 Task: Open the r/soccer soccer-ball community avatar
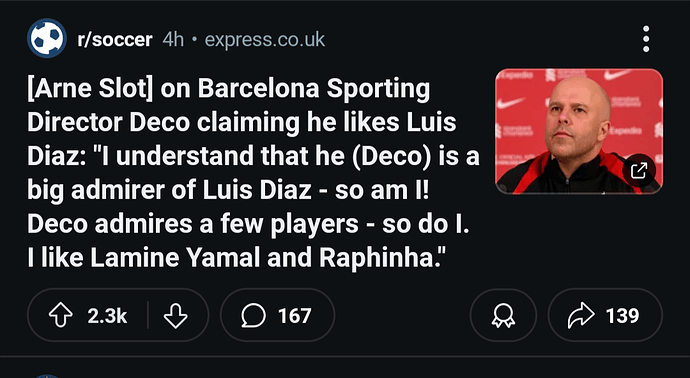47,39
